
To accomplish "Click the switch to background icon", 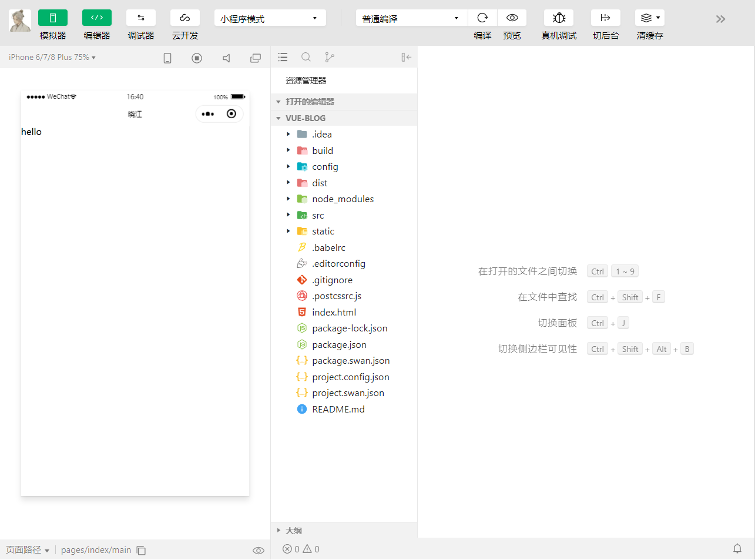I will pyautogui.click(x=605, y=18).
